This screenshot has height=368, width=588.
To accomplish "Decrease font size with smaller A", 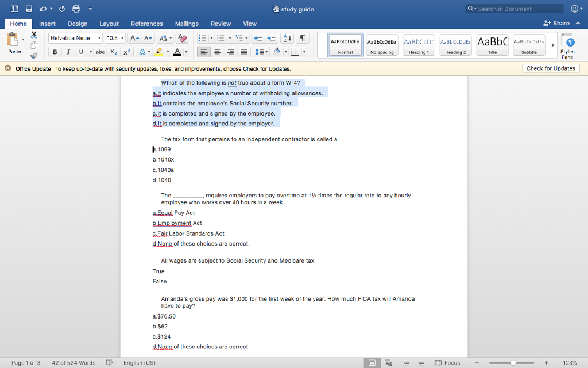I will pos(148,38).
